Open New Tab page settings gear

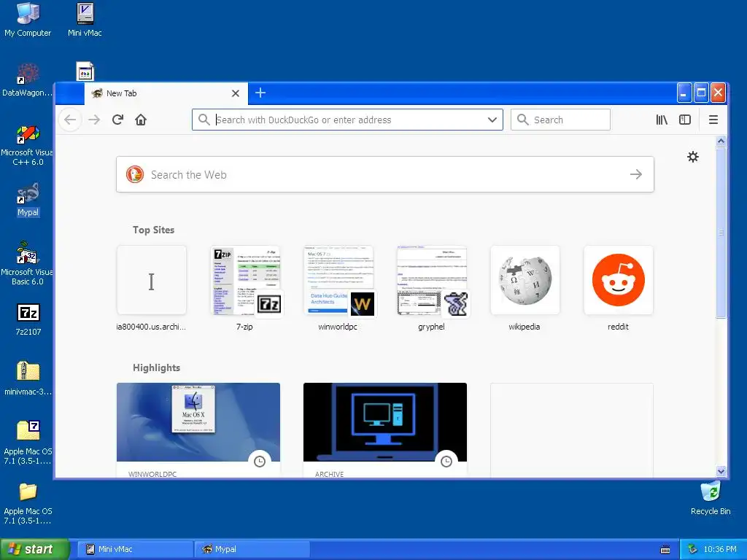(693, 157)
